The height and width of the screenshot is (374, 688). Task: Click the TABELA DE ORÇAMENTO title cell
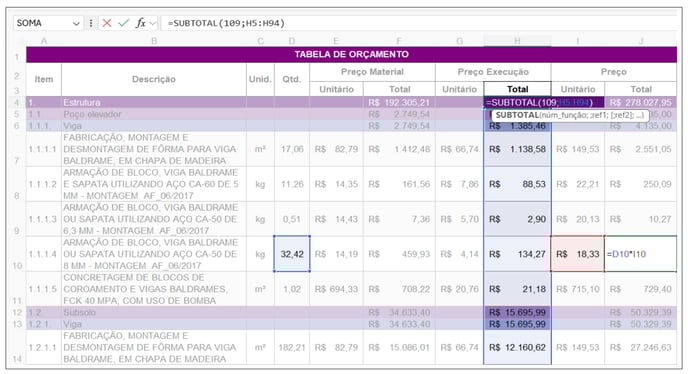(351, 54)
